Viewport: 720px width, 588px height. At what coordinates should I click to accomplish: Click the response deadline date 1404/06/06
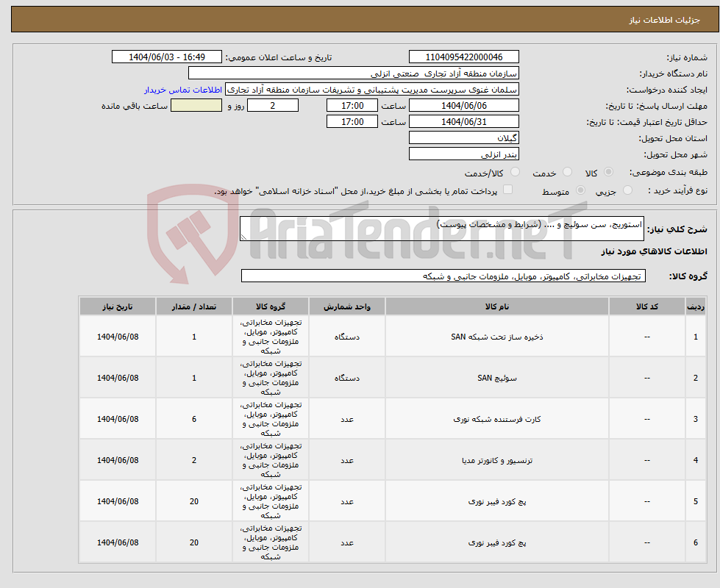pos(463,106)
